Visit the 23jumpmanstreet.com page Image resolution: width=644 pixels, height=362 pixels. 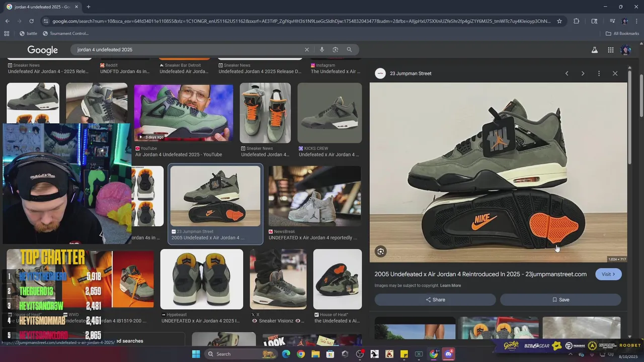tap(608, 274)
